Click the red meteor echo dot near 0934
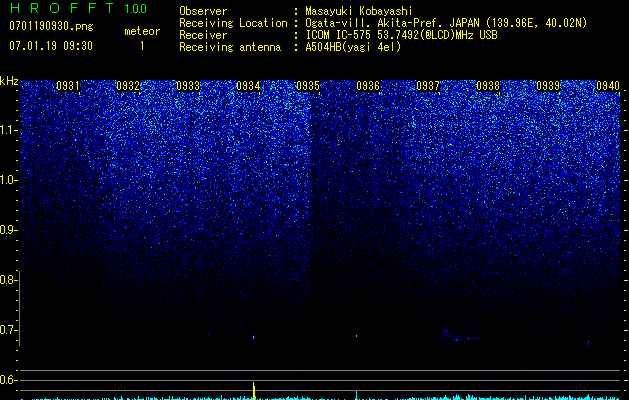This screenshot has width=629, height=400. [x=254, y=337]
